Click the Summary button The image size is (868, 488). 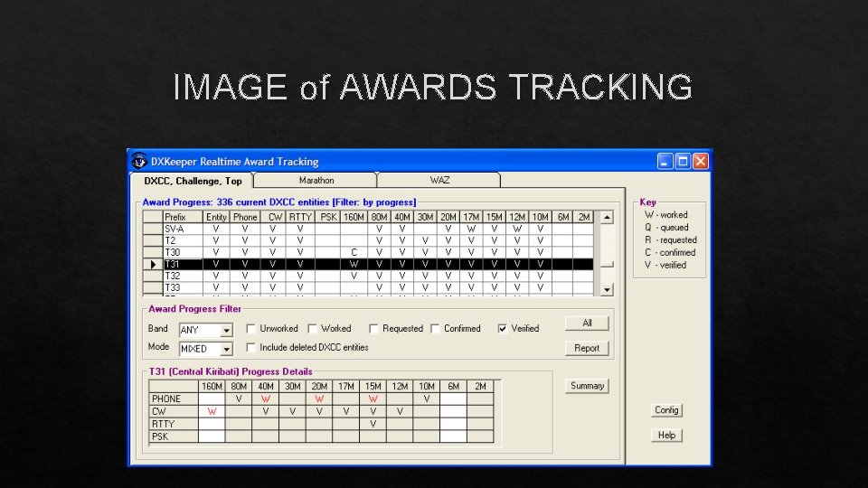tap(587, 386)
